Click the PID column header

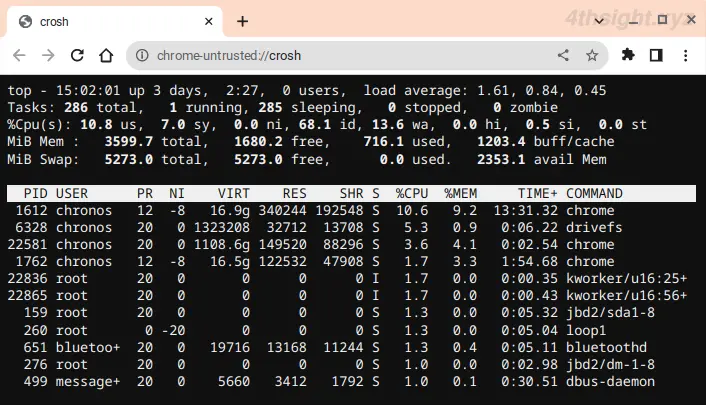(x=36, y=194)
